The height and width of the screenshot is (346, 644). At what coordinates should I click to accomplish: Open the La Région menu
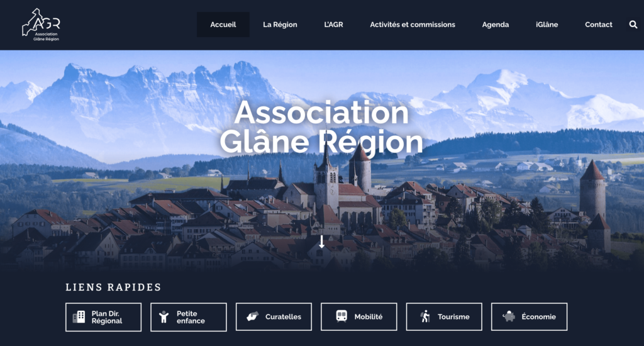click(x=280, y=25)
